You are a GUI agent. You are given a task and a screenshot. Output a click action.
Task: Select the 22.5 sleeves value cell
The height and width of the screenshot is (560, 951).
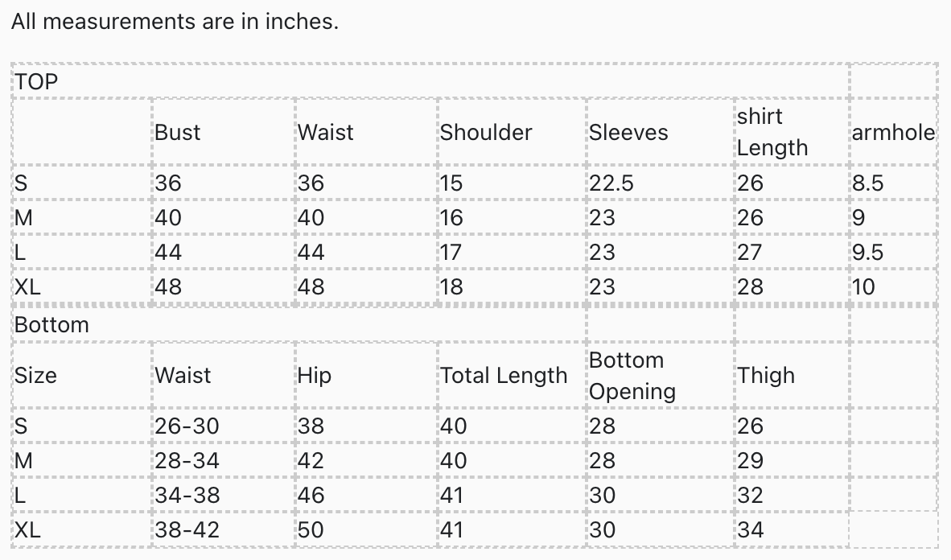tap(611, 183)
